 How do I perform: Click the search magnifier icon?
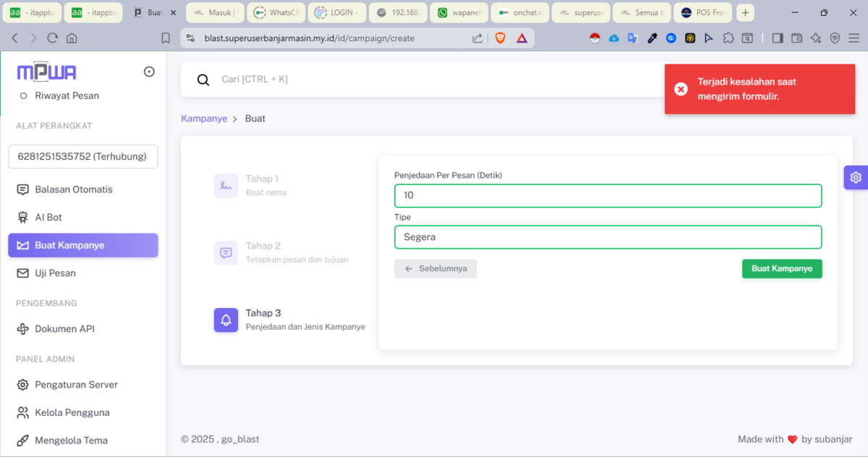[x=203, y=80]
